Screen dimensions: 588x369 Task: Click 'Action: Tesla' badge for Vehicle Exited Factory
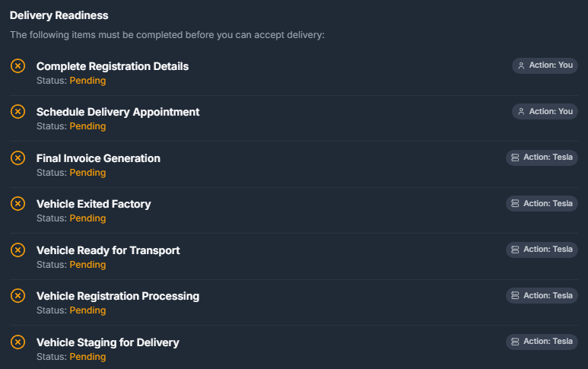click(542, 203)
